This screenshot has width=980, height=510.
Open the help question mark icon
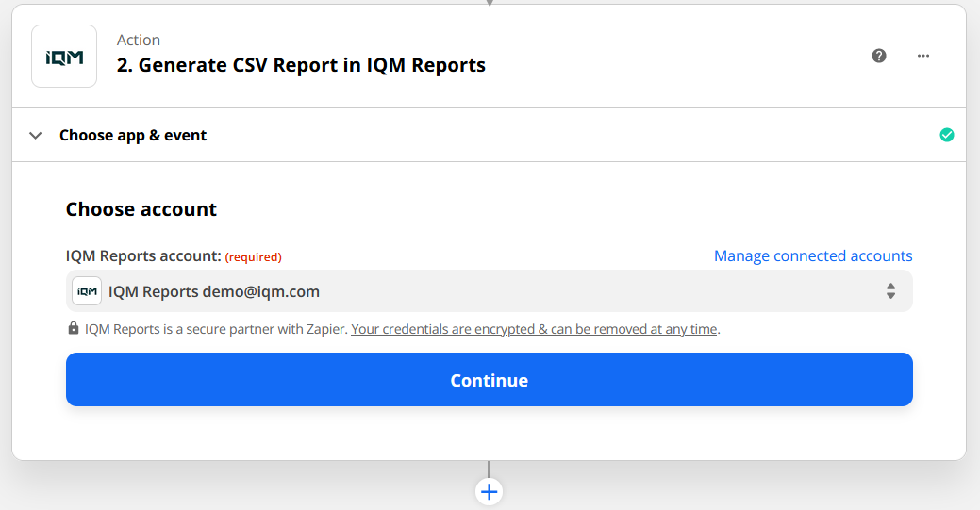point(879,56)
